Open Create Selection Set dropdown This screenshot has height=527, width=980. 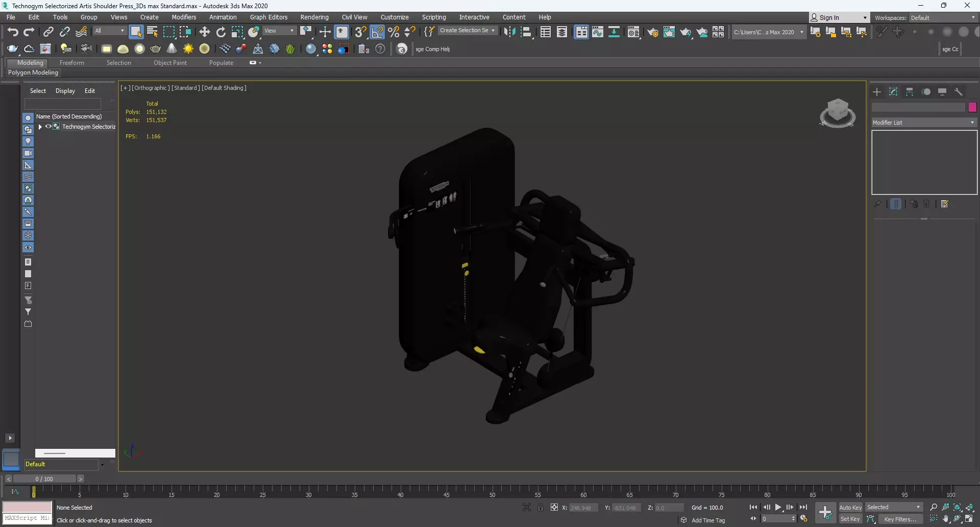pos(467,31)
